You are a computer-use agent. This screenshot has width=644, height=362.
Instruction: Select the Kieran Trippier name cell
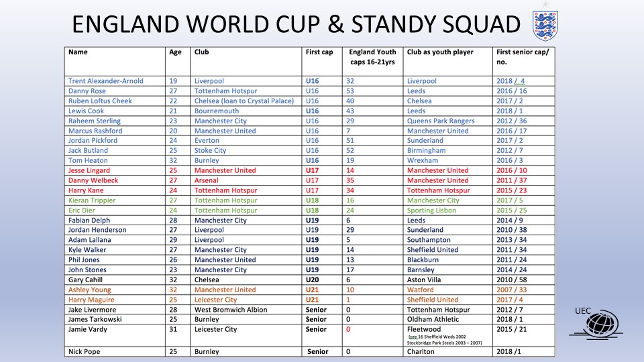pyautogui.click(x=92, y=200)
